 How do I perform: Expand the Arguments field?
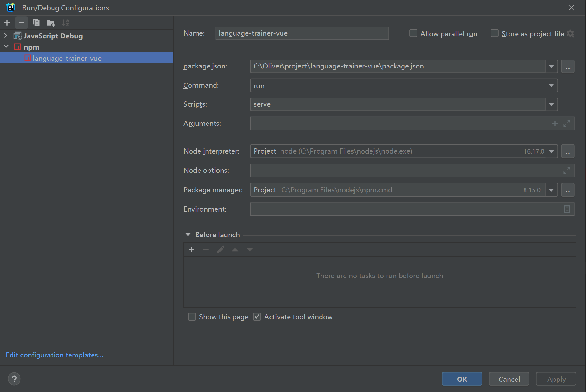567,124
